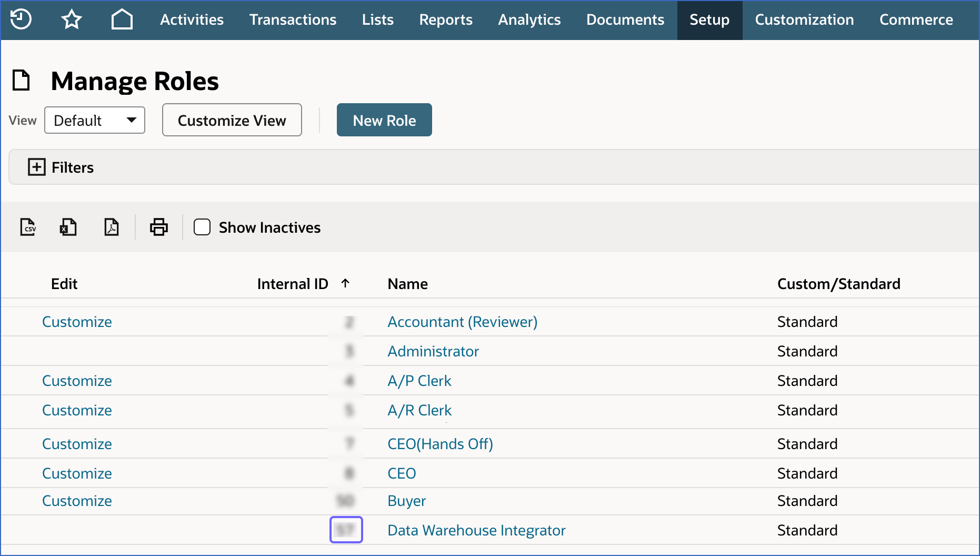Open the Documents menu
Image resolution: width=980 pixels, height=556 pixels.
[x=625, y=19]
